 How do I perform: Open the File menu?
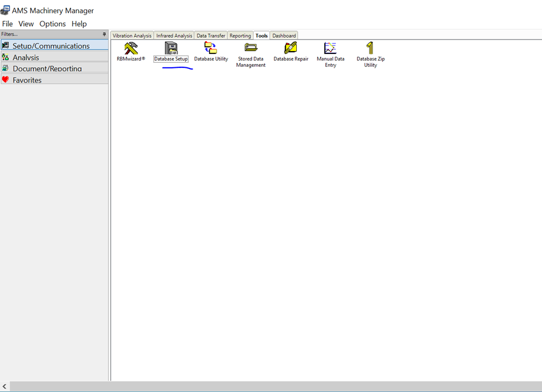click(7, 24)
